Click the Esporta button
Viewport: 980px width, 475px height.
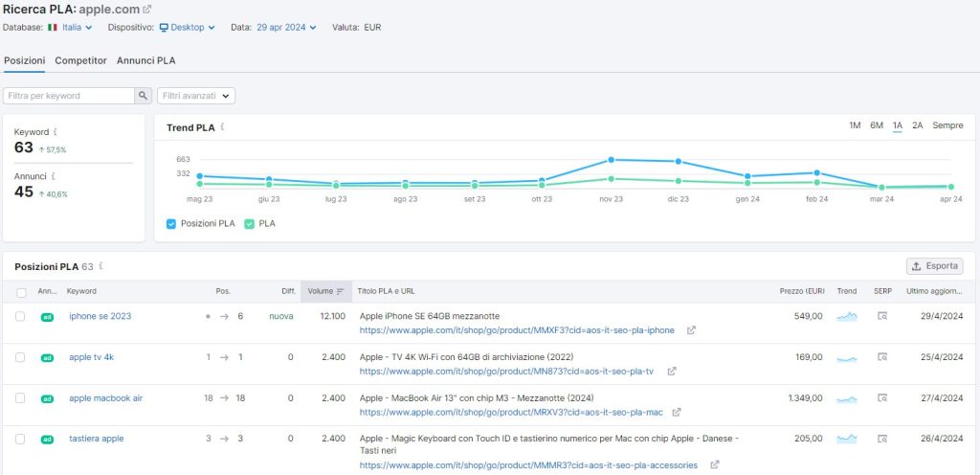pos(934,266)
